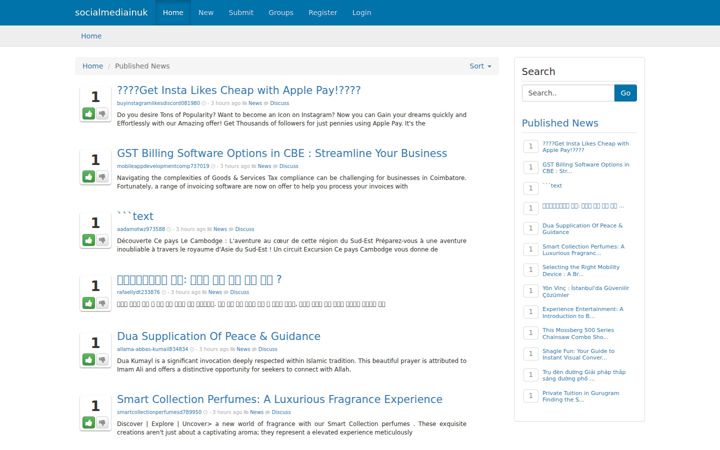This screenshot has width=720, height=450.
Task: Open Dua Supplication Of Peace & Guidance title
Action: (x=219, y=336)
